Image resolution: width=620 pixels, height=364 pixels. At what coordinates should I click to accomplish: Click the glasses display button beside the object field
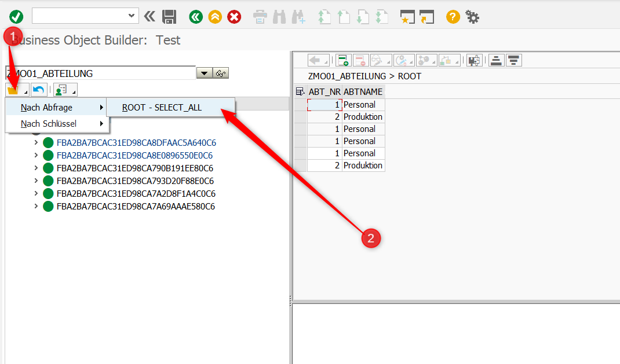221,73
